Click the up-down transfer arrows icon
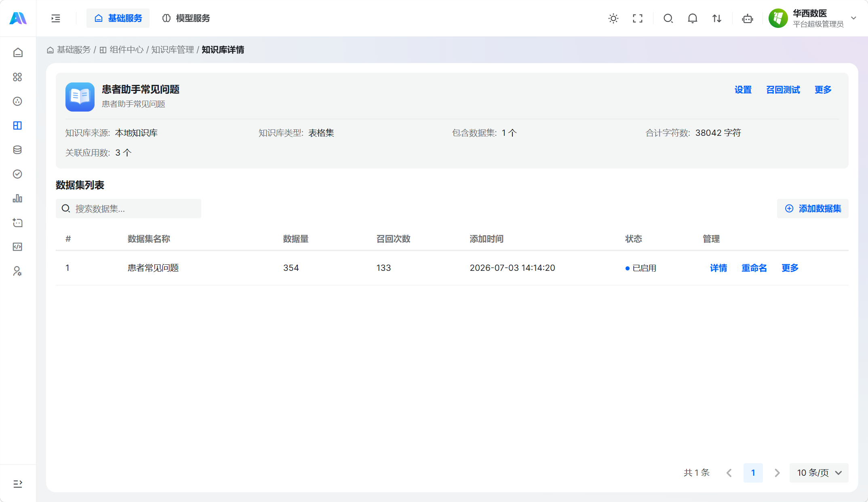868x502 pixels. [x=717, y=18]
